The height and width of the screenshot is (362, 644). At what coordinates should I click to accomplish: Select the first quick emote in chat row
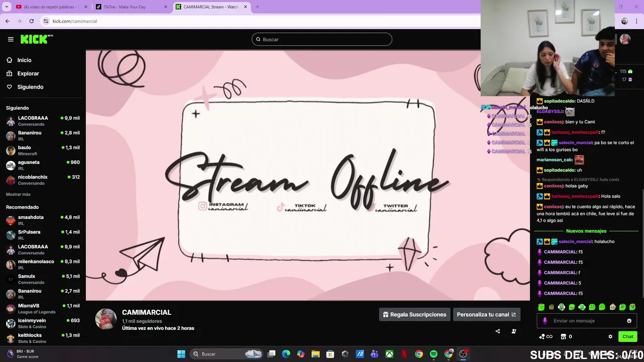click(541, 307)
